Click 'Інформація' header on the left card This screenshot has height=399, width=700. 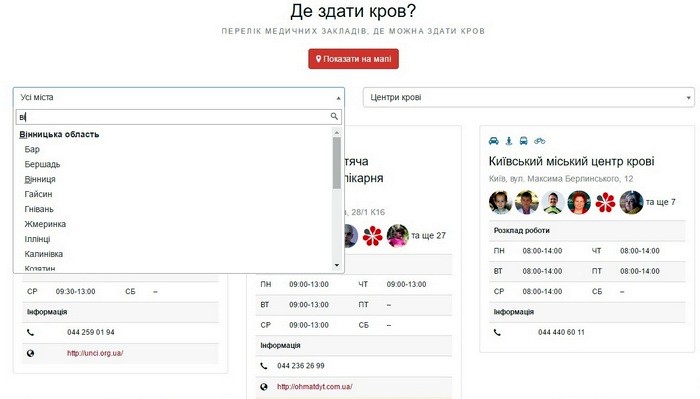pos(47,312)
